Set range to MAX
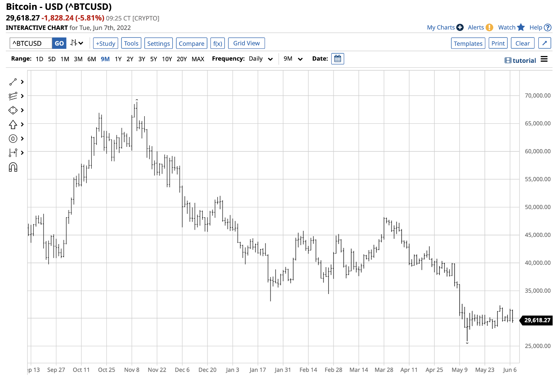 pos(198,59)
